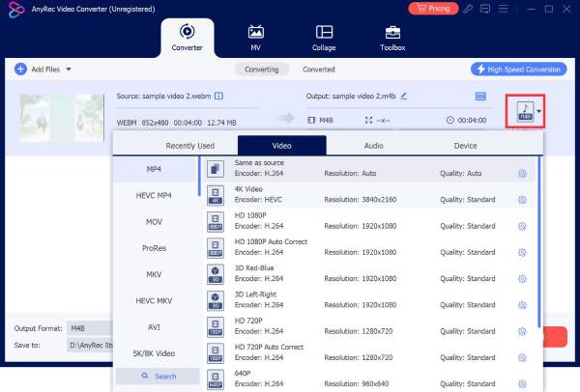The width and height of the screenshot is (580, 392).
Task: Open the Converter tab
Action: (188, 38)
